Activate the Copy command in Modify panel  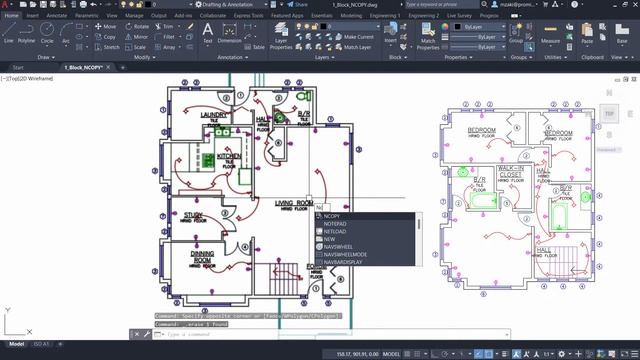pos(106,37)
